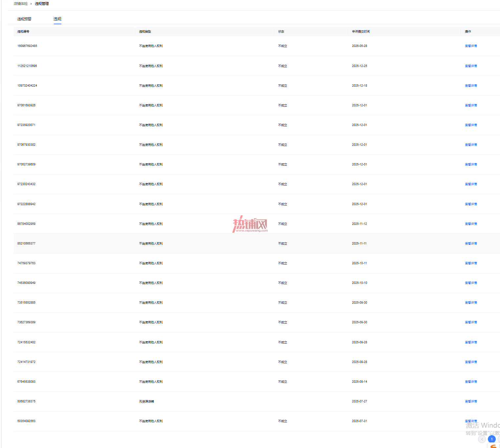Click 查看详情 in row 85210565377
The image size is (500, 448).
coord(471,244)
